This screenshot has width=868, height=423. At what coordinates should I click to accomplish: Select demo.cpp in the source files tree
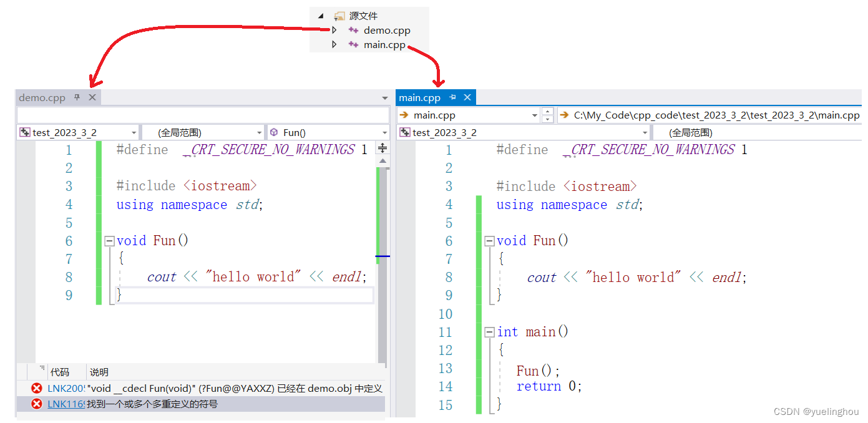click(x=387, y=30)
